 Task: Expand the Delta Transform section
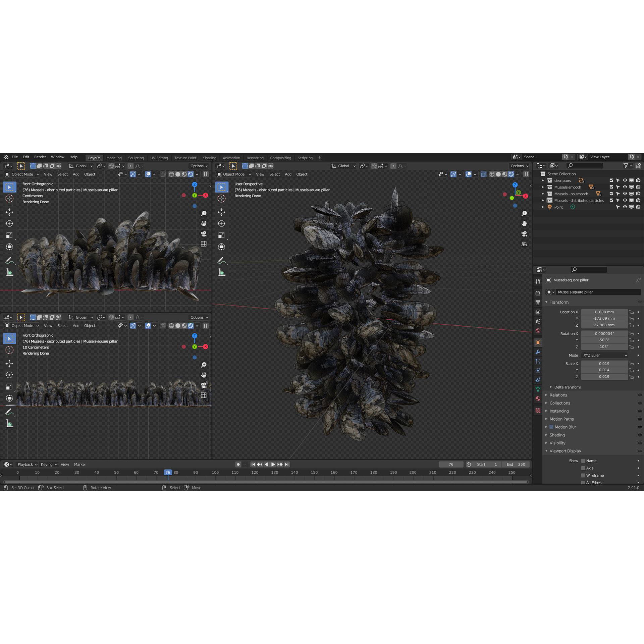567,387
